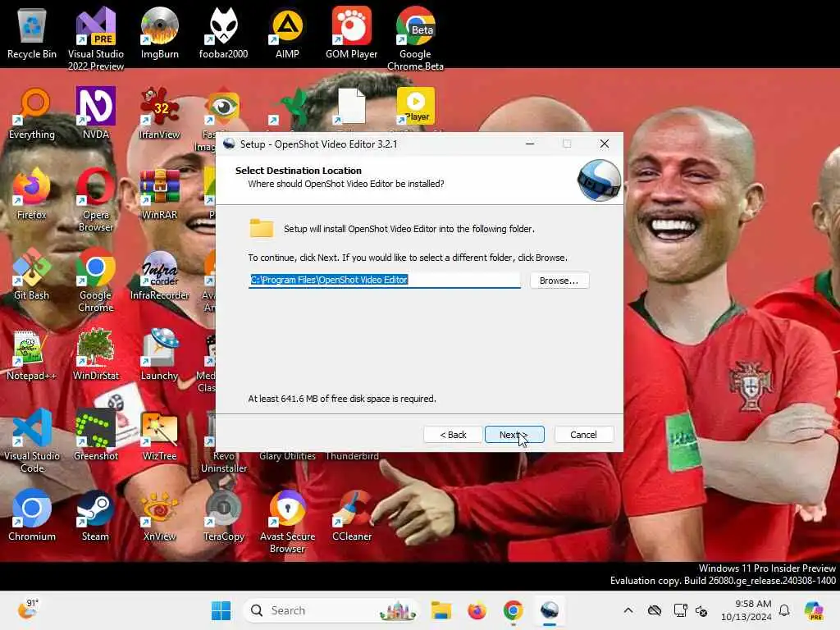Open the notifications bell
Viewport: 840px width, 630px height.
[x=784, y=610]
